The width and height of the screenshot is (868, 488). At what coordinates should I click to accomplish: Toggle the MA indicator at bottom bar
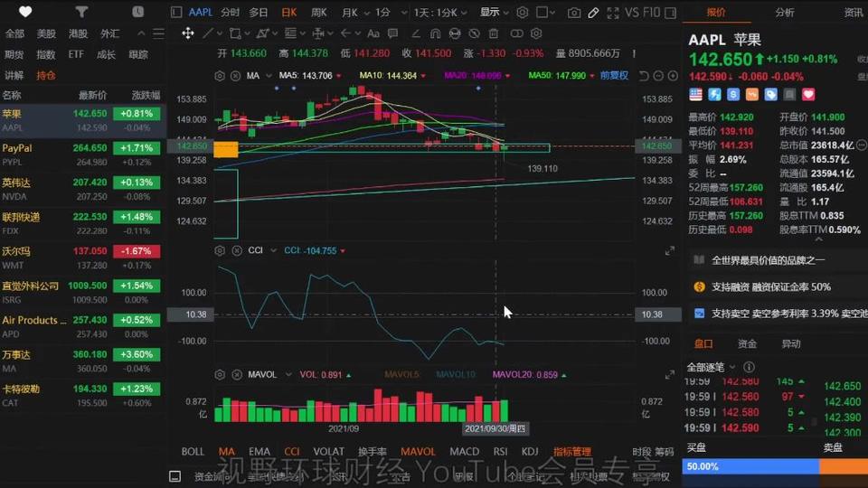pyautogui.click(x=226, y=452)
